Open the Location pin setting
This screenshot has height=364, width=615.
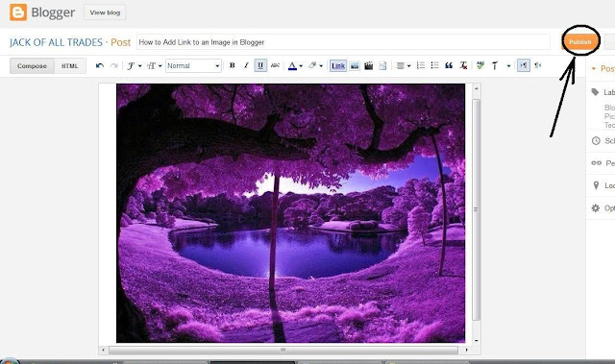tap(596, 185)
